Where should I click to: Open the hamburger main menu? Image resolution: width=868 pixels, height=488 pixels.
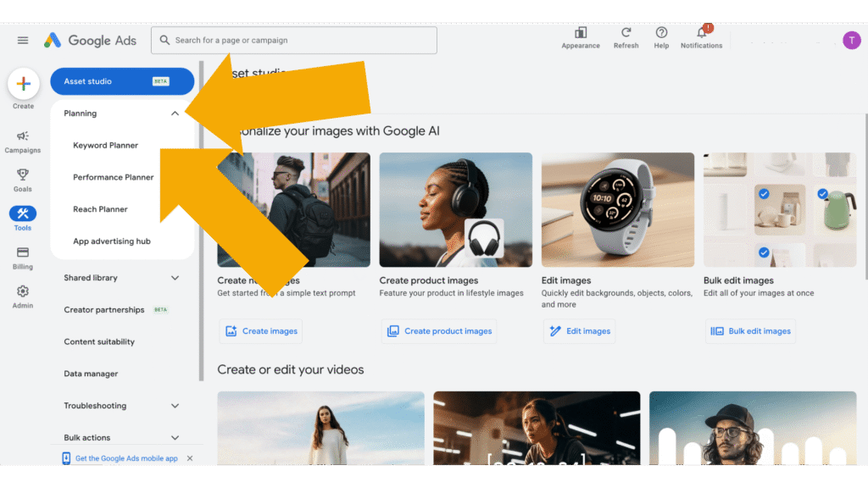pyautogui.click(x=23, y=40)
